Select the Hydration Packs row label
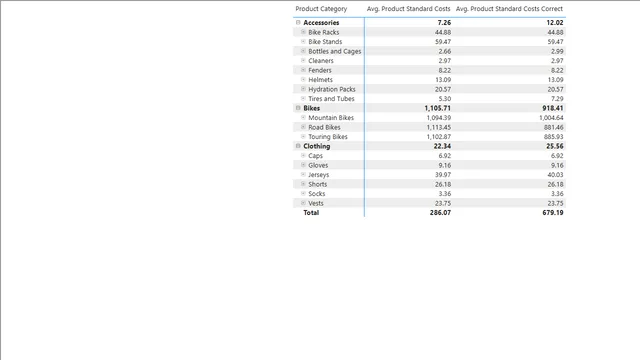Image resolution: width=640 pixels, height=360 pixels. tap(332, 89)
